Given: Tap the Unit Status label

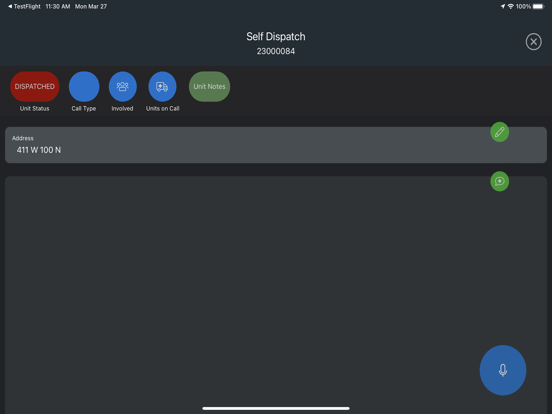Looking at the screenshot, I should (34, 108).
